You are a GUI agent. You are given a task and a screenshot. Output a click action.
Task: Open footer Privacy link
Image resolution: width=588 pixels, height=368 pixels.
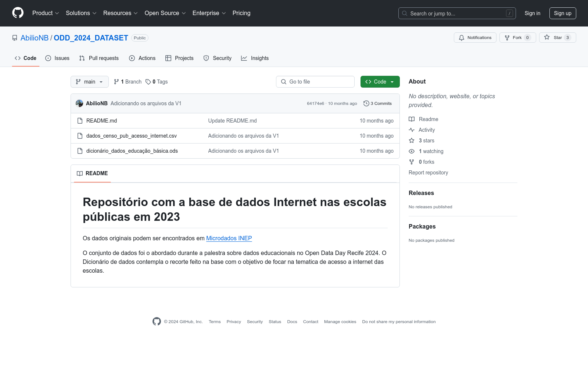(234, 322)
